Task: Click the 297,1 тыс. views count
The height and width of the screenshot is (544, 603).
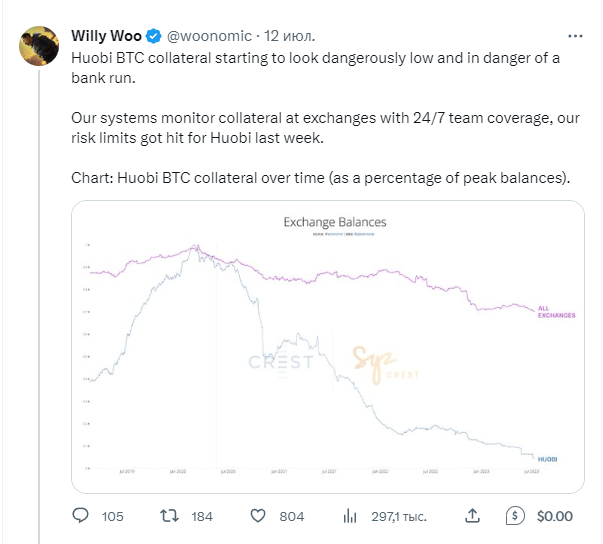Action: click(398, 516)
